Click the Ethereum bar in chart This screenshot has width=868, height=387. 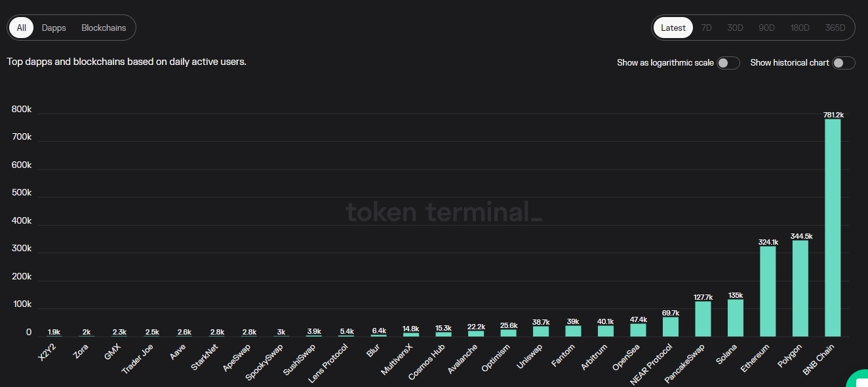[x=768, y=291]
